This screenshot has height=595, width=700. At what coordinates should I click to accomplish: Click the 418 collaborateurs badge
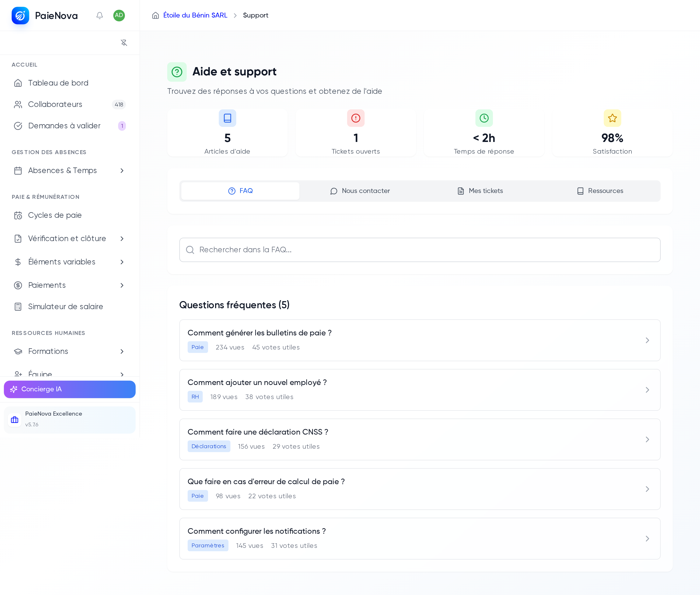pyautogui.click(x=119, y=105)
